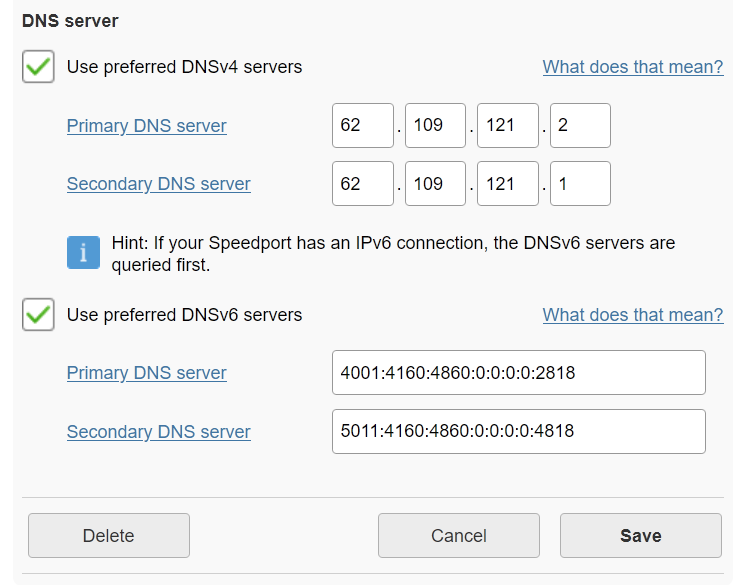745x585 pixels.
Task: Click the Save button
Action: [x=640, y=536]
